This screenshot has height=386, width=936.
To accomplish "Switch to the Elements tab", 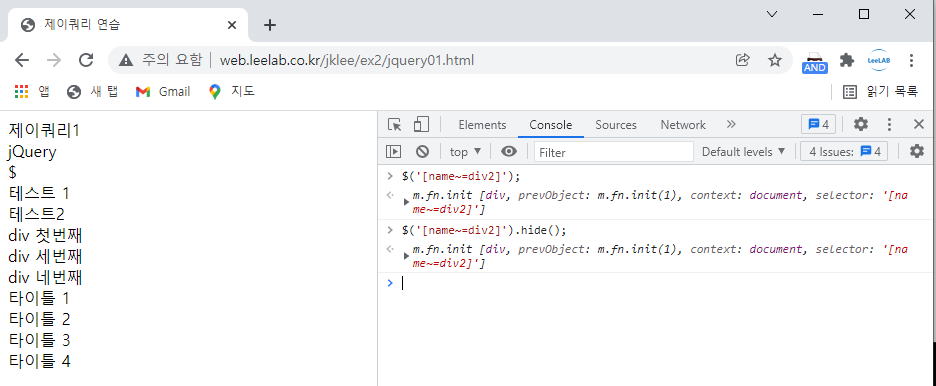I will 482,125.
